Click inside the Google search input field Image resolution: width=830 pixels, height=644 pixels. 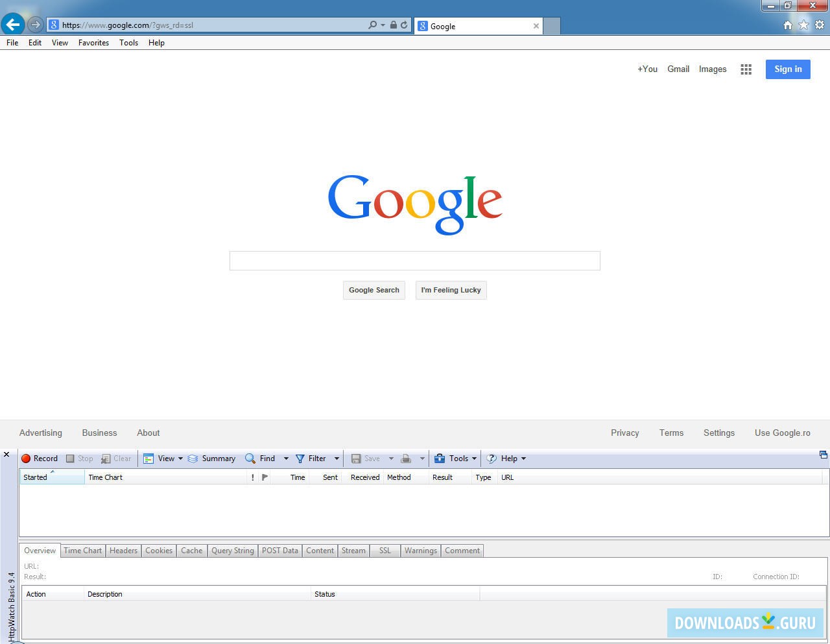(x=415, y=260)
